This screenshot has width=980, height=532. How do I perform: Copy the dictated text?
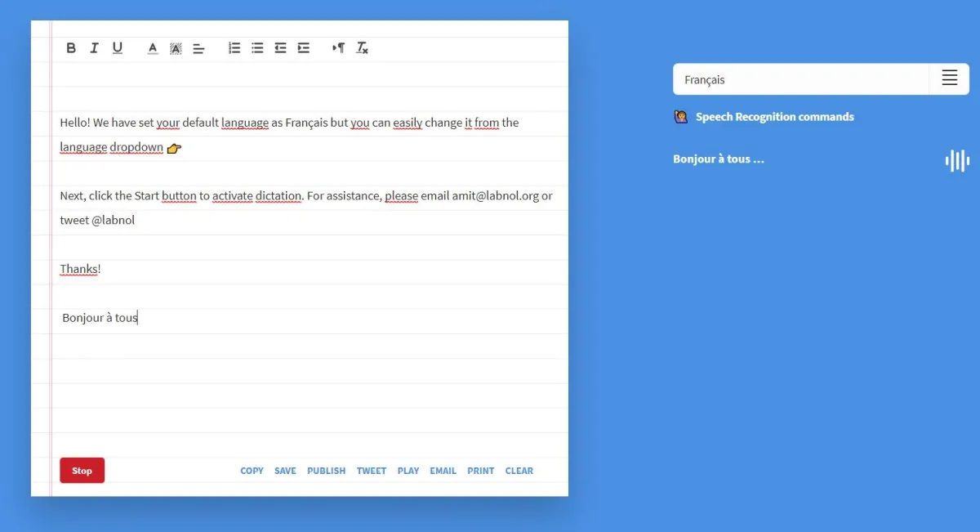pos(252,471)
